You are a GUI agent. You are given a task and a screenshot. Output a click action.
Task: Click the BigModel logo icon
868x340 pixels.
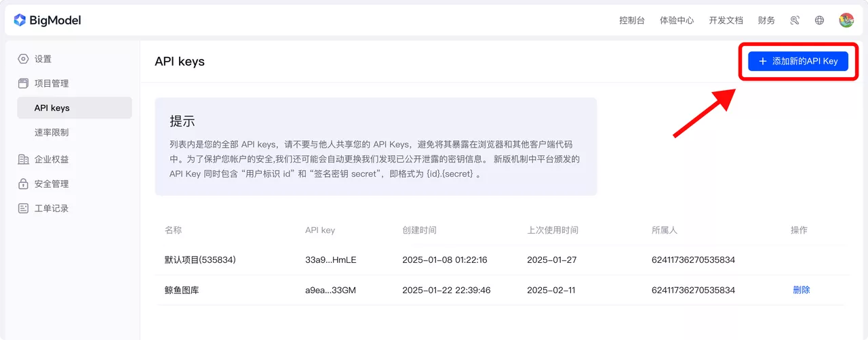20,20
